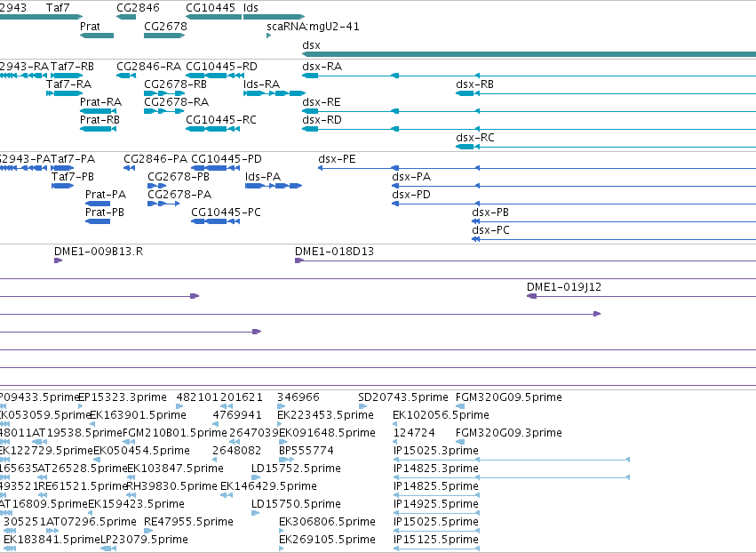This screenshot has width=756, height=553.
Task: Open the CG2678 gene label
Action: coord(165,26)
